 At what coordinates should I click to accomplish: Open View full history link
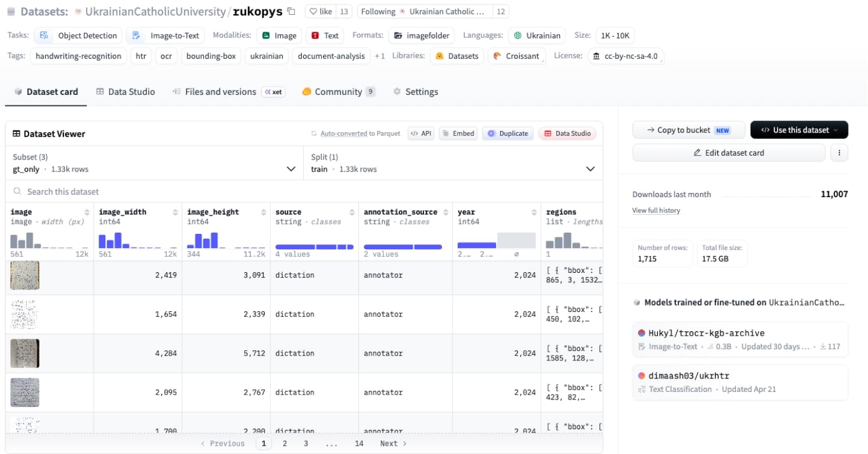point(656,210)
